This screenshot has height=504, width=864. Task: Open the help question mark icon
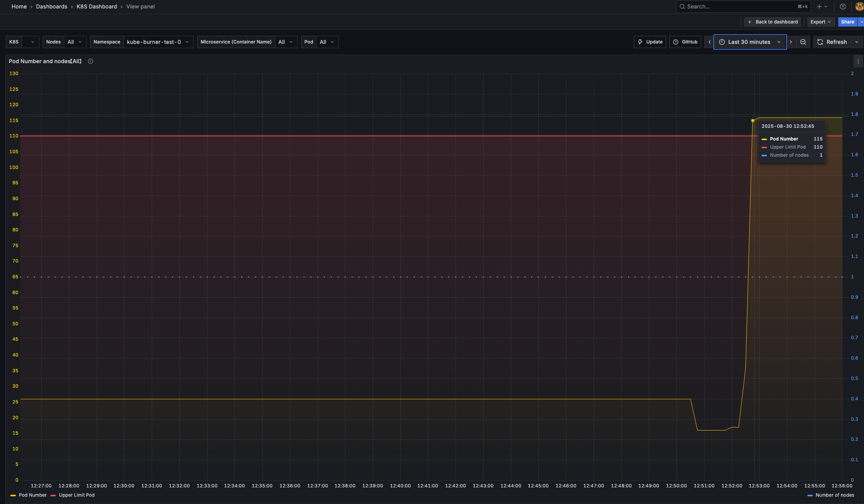coord(843,7)
